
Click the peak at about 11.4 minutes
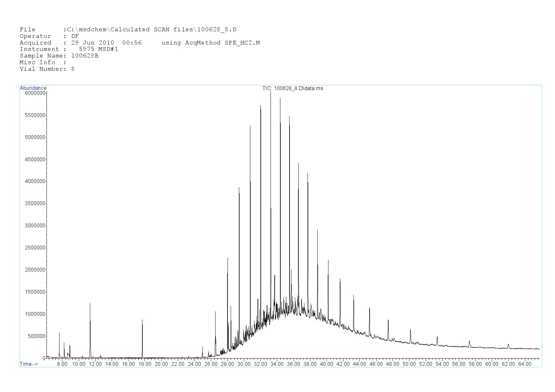(90, 304)
